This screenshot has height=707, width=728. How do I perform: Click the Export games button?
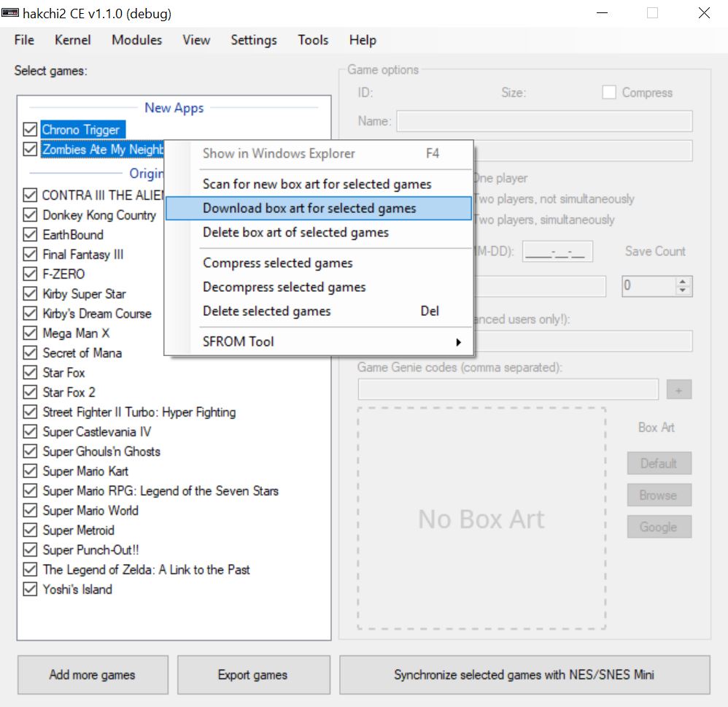[x=254, y=675]
